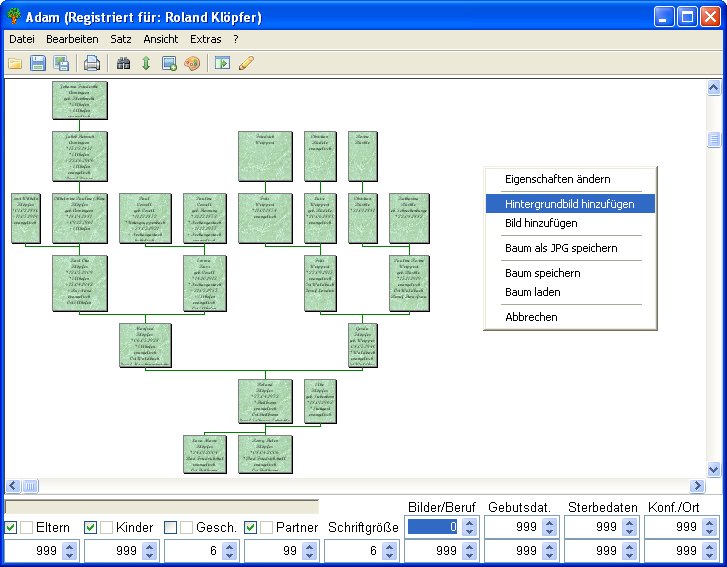Click Abbrechen in the context menu
727x567 pixels.
click(x=570, y=317)
